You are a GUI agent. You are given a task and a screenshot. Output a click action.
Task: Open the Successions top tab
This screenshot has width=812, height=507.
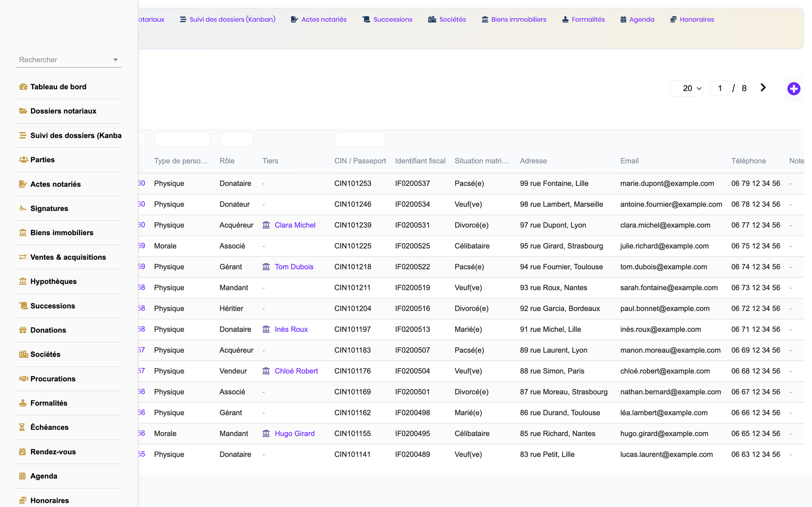pyautogui.click(x=387, y=20)
